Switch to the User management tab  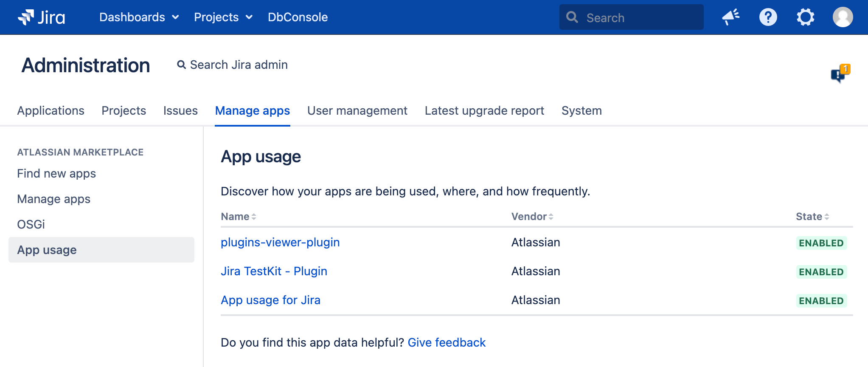coord(357,111)
